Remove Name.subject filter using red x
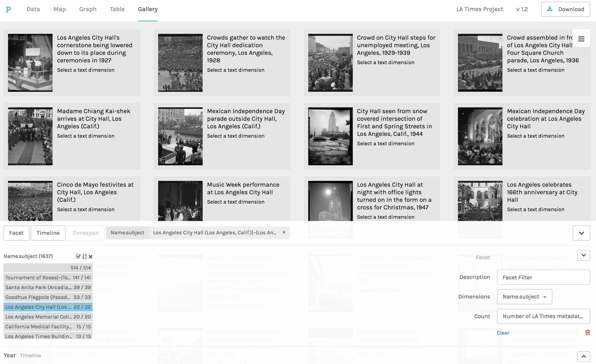596x364 pixels. click(x=284, y=232)
